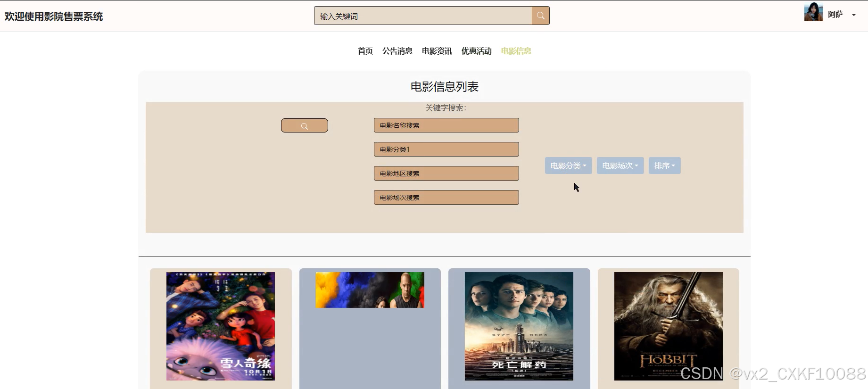This screenshot has height=389, width=868.
Task: Open the Vin Diesel movie banner thumbnail
Action: pos(370,290)
